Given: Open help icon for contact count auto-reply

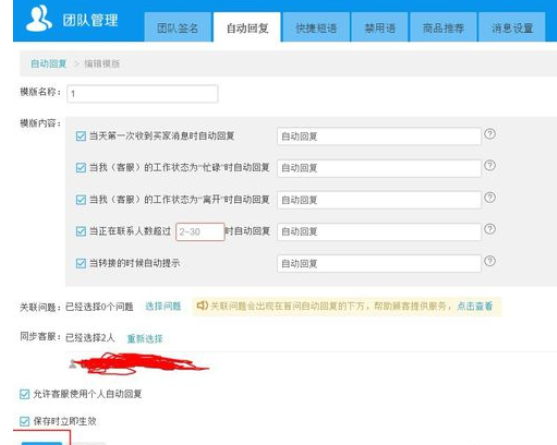Looking at the screenshot, I should tap(490, 229).
